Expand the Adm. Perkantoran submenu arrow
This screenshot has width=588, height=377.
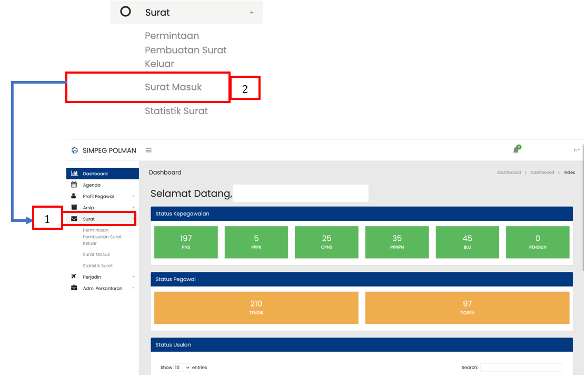pyautogui.click(x=134, y=288)
